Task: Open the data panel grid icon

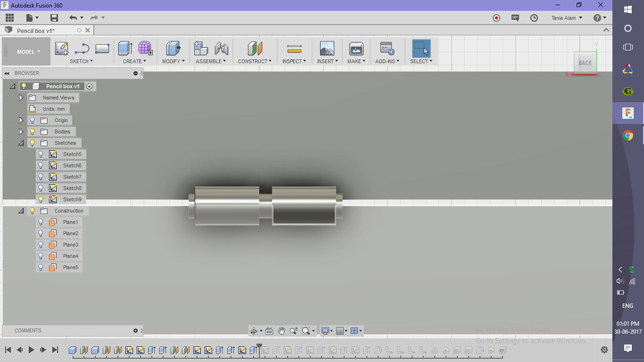Action: [x=9, y=18]
